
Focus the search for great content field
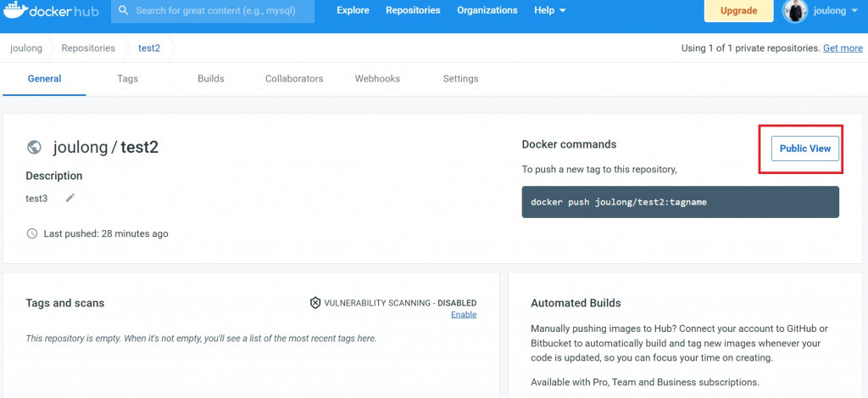(213, 10)
